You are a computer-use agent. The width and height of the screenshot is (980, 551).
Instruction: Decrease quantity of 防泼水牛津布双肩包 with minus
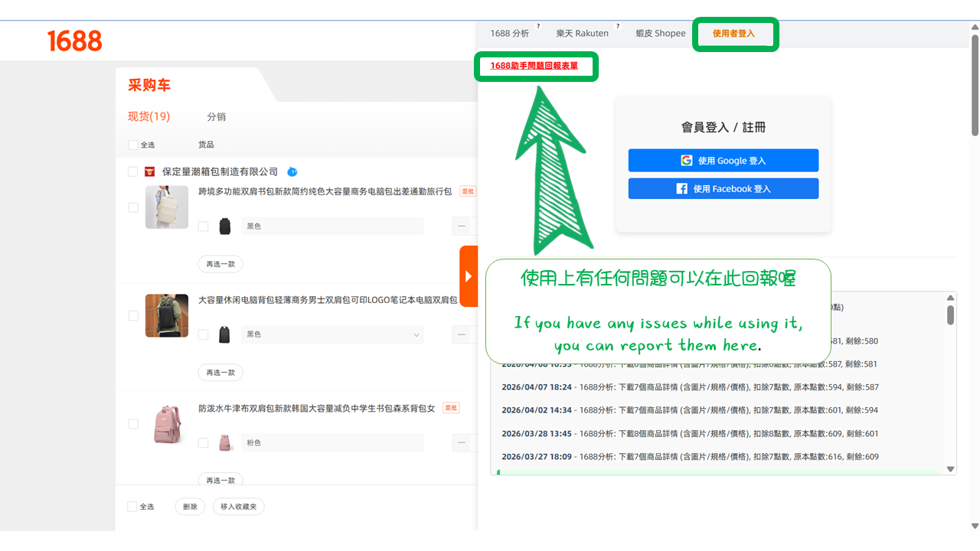point(462,443)
